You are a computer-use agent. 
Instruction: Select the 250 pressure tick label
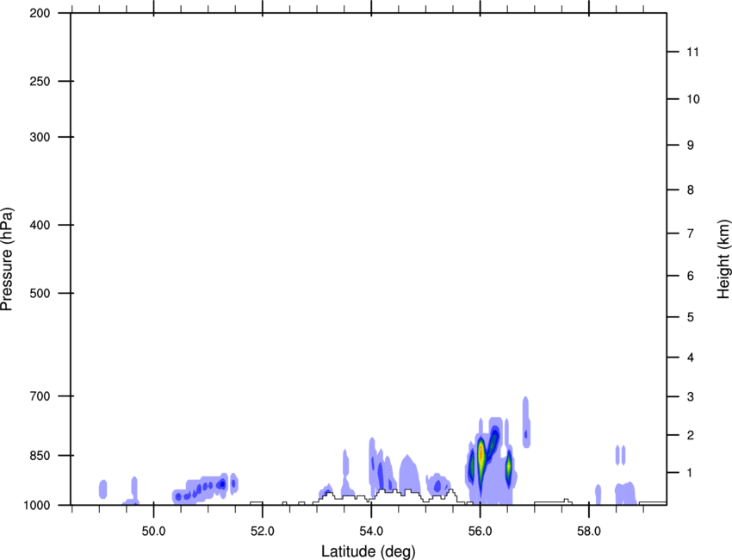(40, 81)
